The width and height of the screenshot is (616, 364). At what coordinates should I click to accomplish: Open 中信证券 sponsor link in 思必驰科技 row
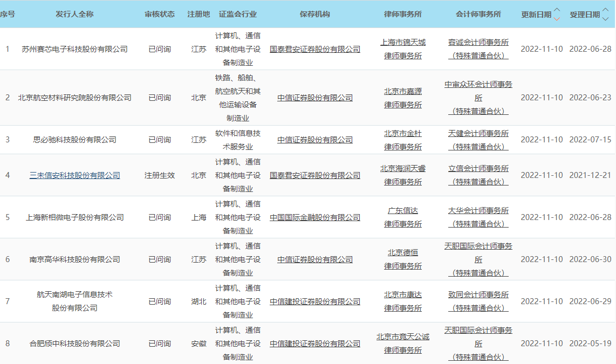click(x=314, y=140)
